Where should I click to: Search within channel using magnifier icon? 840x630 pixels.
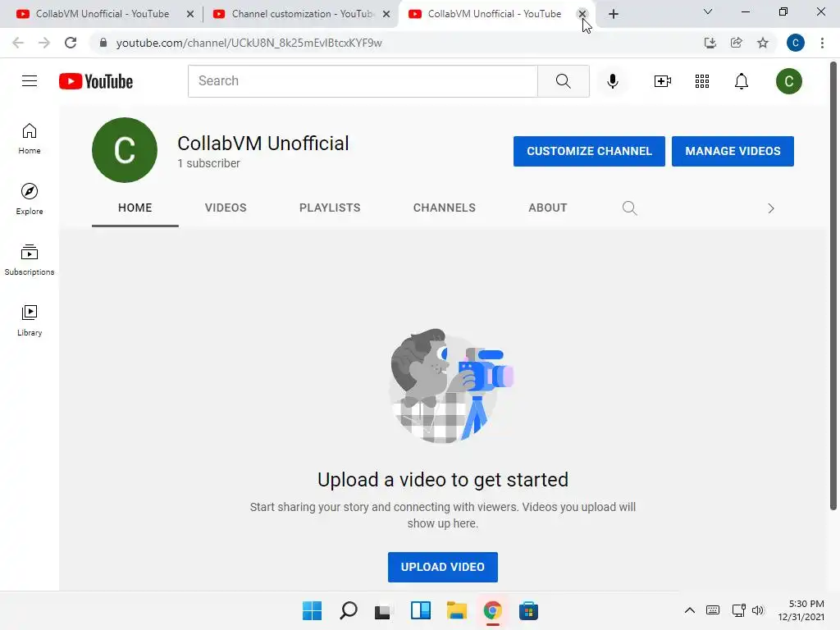pyautogui.click(x=629, y=208)
